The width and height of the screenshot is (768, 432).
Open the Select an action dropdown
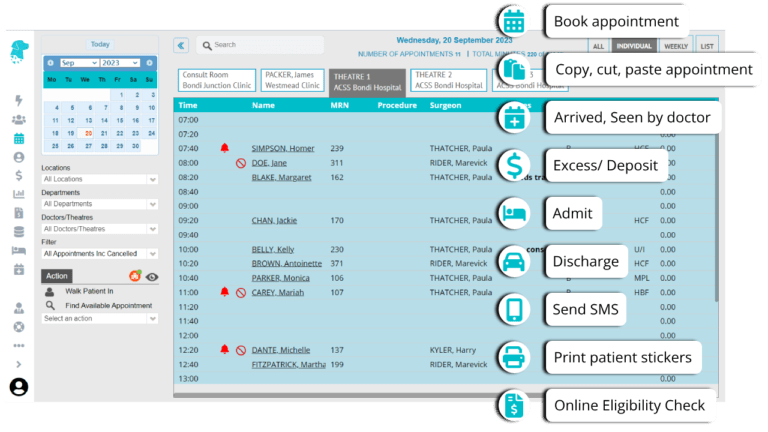tap(99, 318)
